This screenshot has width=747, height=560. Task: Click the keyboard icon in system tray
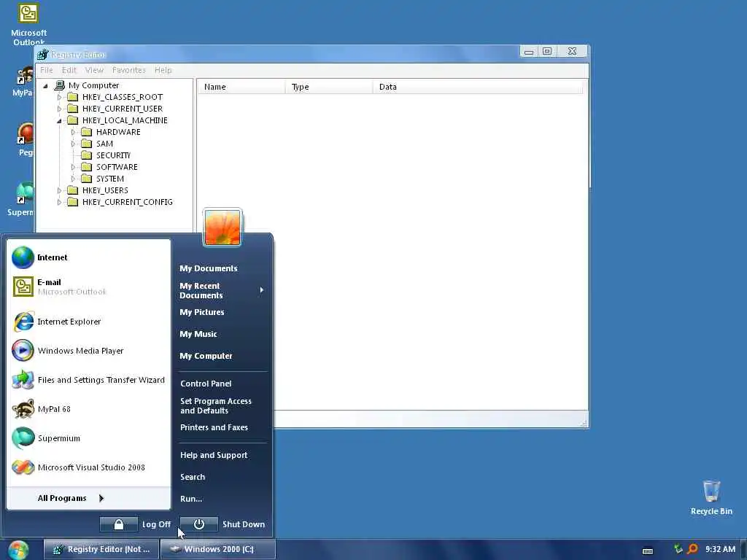click(x=648, y=551)
